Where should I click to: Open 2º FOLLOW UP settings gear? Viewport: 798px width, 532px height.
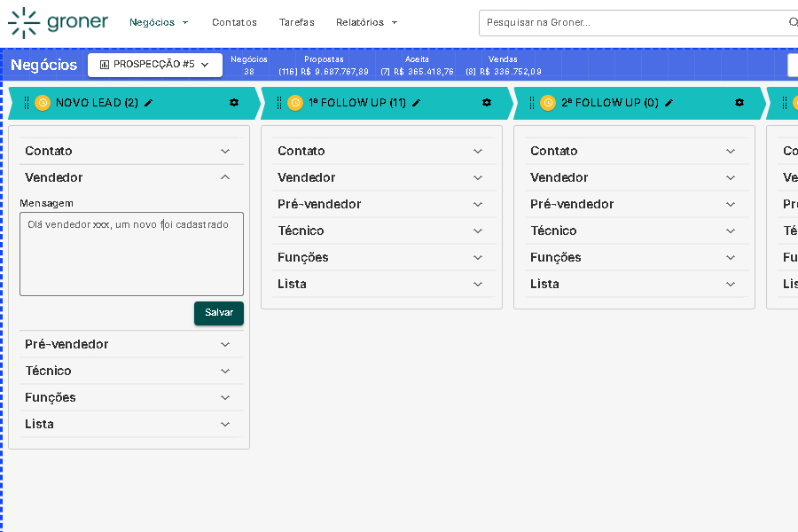click(x=739, y=103)
